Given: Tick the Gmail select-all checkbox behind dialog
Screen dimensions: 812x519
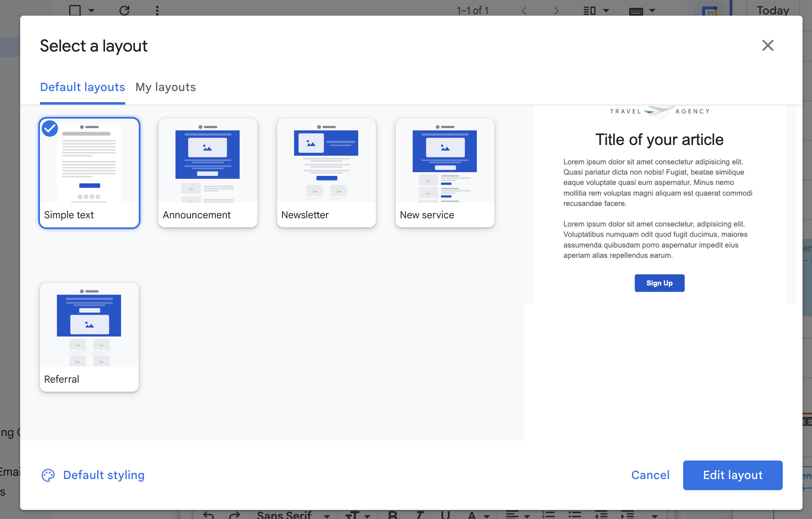Looking at the screenshot, I should tap(75, 10).
